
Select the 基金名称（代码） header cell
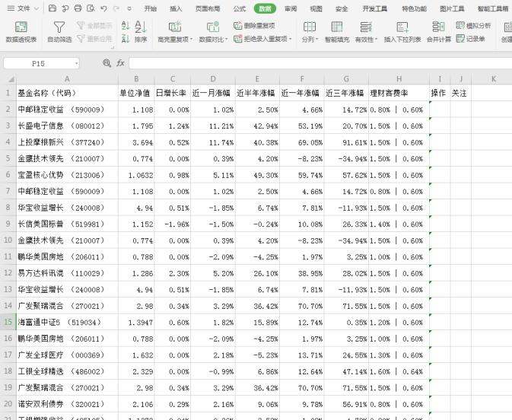coord(67,93)
